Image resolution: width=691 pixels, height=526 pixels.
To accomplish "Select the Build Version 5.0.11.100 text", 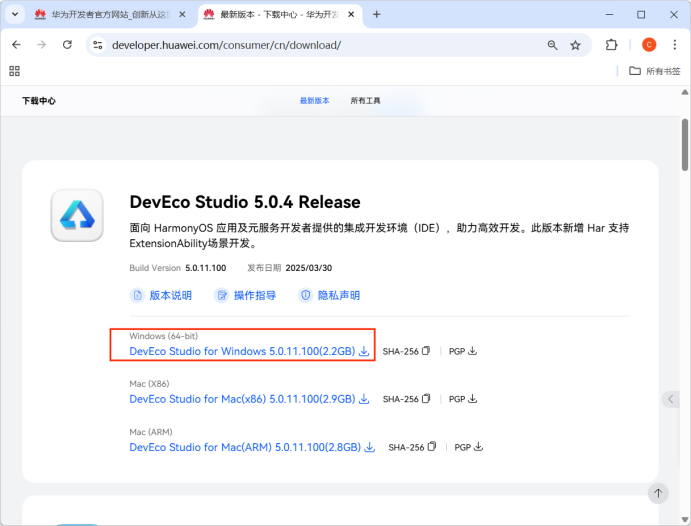I will coord(178,268).
